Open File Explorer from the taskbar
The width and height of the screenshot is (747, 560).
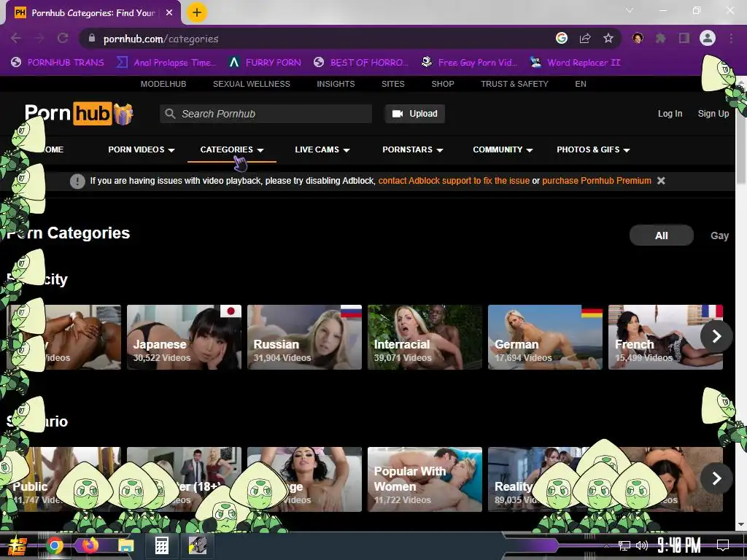tap(125, 545)
